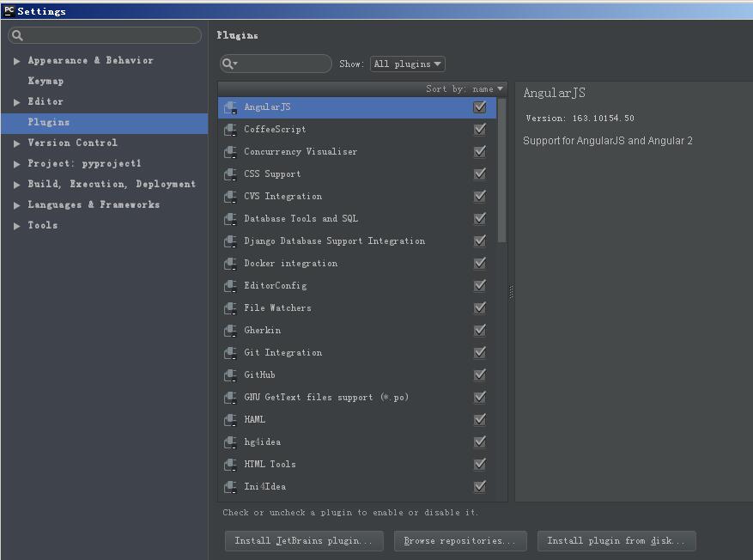Click the plugin list vertical scrollbar
The image size is (753, 560).
(x=501, y=171)
